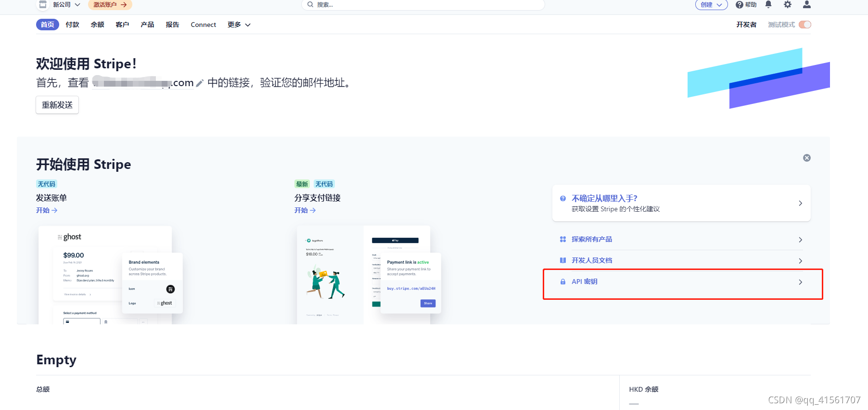
Task: Click the 重新发送 resend button
Action: [x=57, y=105]
